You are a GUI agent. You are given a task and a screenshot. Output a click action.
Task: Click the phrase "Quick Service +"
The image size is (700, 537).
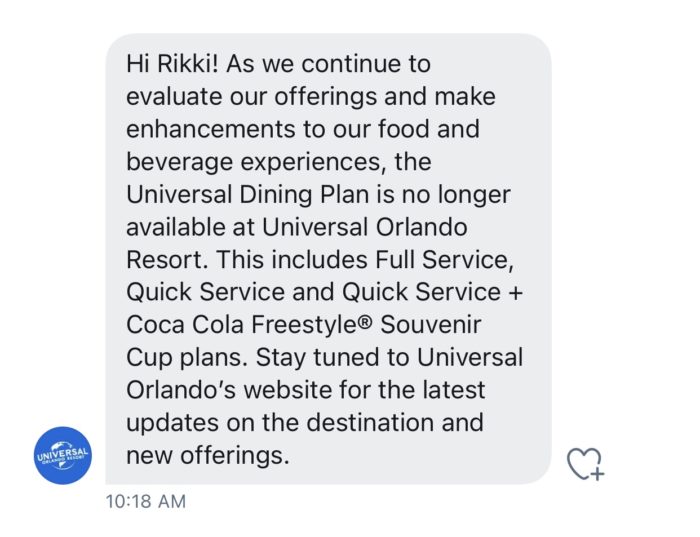432,292
